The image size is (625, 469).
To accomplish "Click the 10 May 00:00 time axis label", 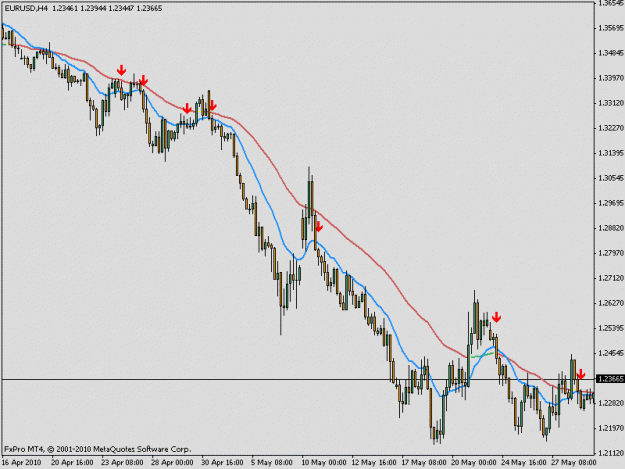I will pyautogui.click(x=324, y=463).
